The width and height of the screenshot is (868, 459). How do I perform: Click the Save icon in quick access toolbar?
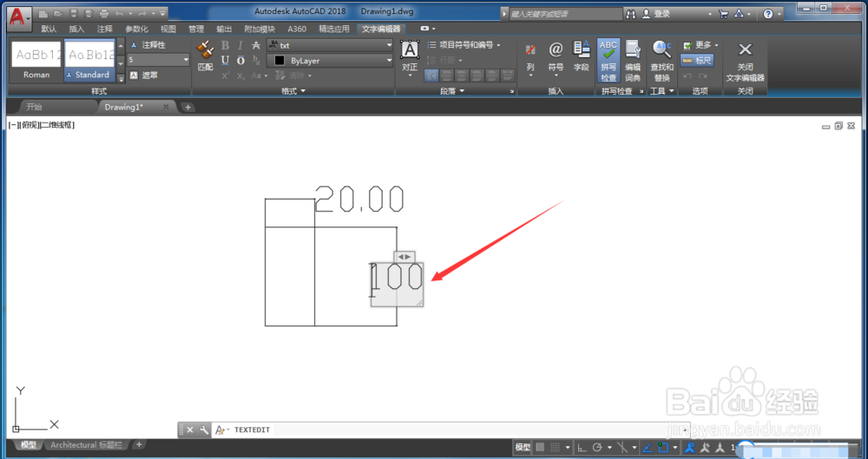point(74,13)
